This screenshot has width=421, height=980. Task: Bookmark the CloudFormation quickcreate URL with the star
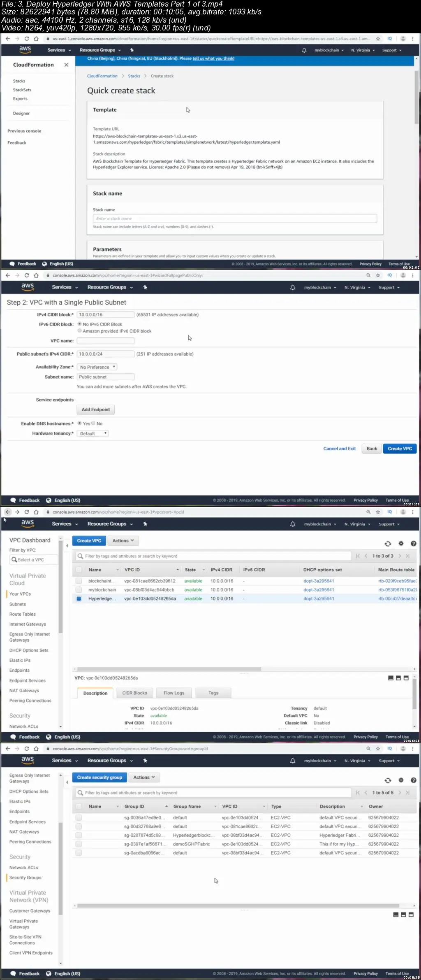pyautogui.click(x=378, y=39)
